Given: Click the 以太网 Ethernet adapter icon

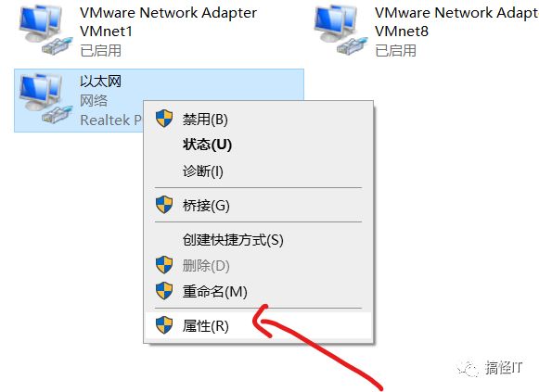Looking at the screenshot, I should (x=45, y=98).
